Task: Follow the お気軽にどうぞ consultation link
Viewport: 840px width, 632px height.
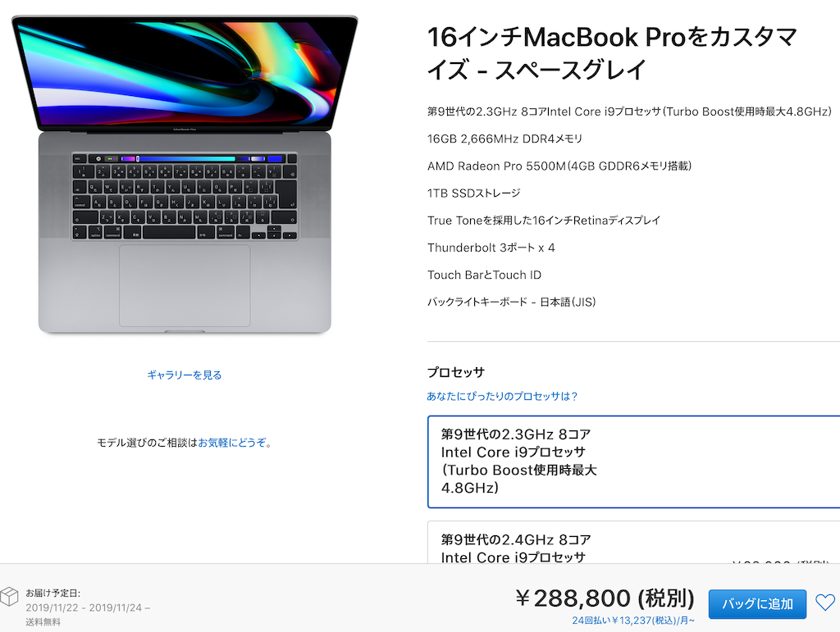Action: pos(232,443)
